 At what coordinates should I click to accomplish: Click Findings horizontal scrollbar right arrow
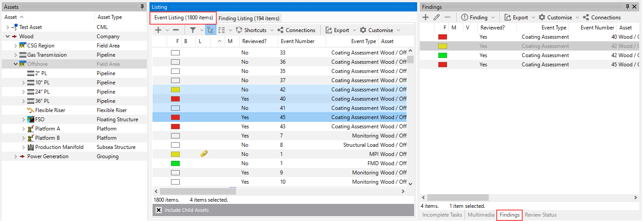635,198
